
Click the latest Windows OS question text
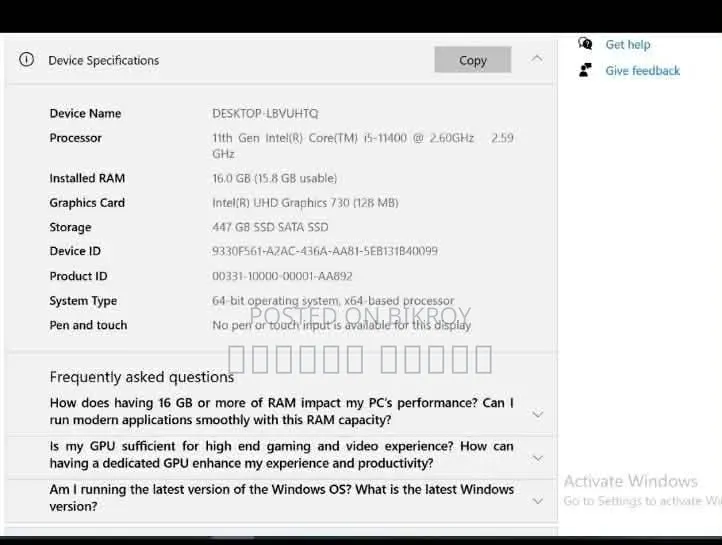click(x=281, y=498)
